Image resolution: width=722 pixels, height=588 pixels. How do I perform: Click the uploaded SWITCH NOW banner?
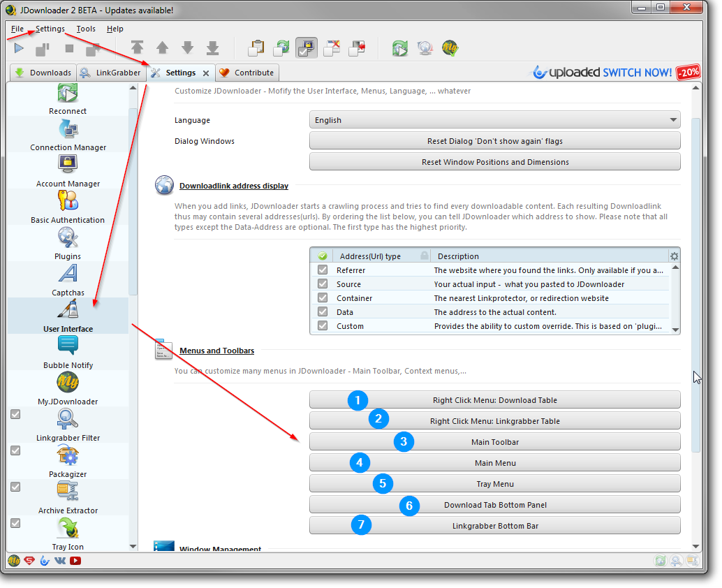click(617, 73)
